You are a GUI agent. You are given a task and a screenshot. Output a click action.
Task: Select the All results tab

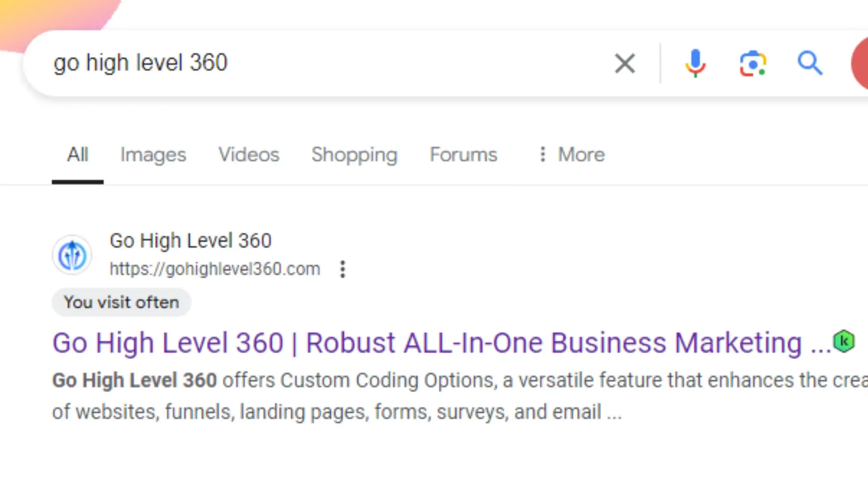tap(77, 155)
